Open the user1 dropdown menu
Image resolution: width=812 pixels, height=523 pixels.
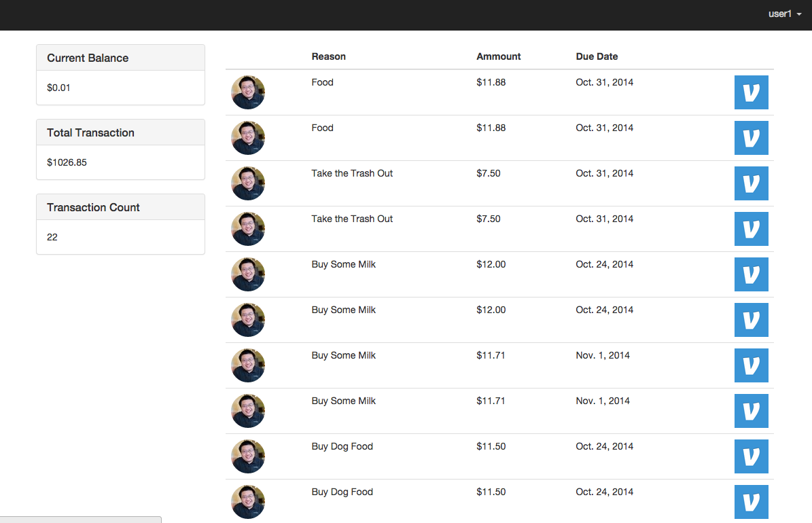785,14
